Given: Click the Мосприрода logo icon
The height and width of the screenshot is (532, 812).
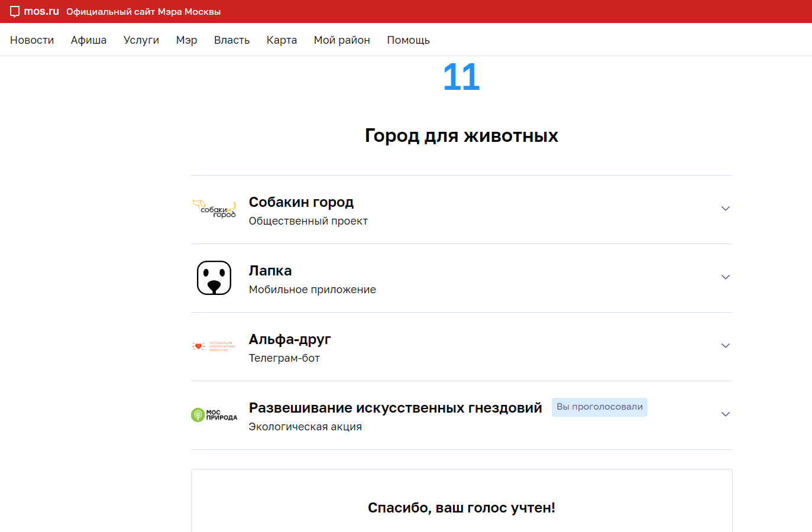Looking at the screenshot, I should click(214, 415).
